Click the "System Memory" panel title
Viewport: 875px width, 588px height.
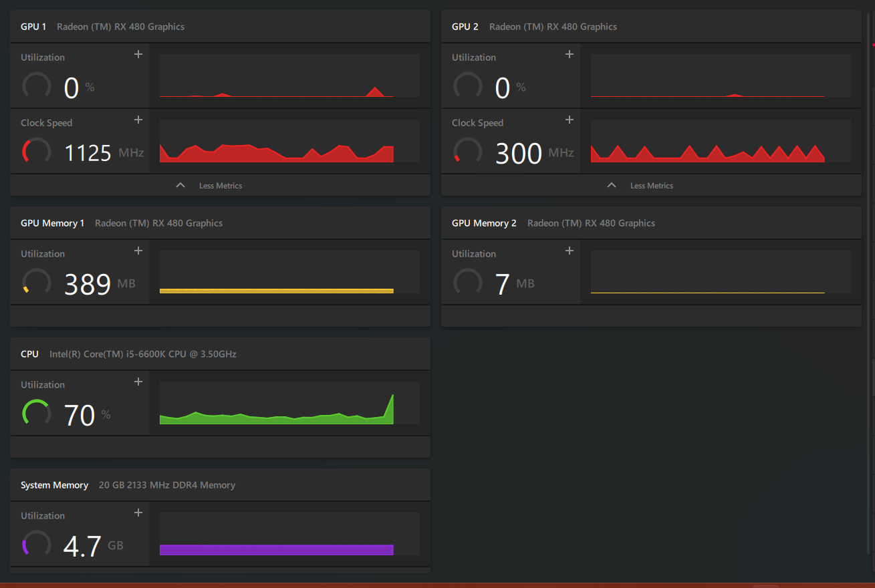[54, 485]
